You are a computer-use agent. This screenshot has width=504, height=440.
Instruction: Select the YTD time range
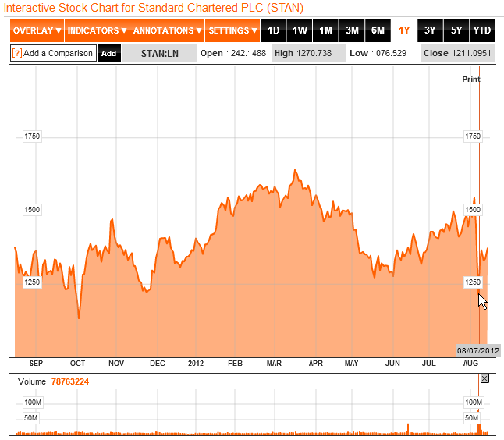[482, 30]
